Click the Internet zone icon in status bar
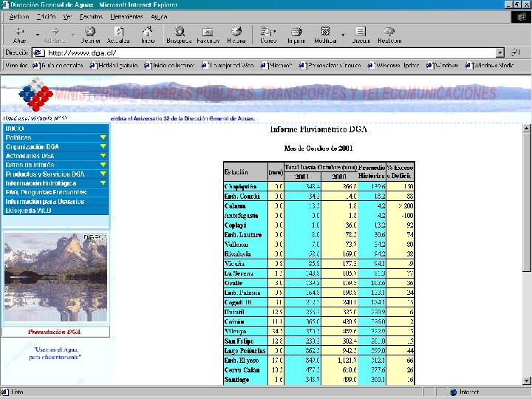This screenshot has width=532, height=399. click(x=453, y=392)
